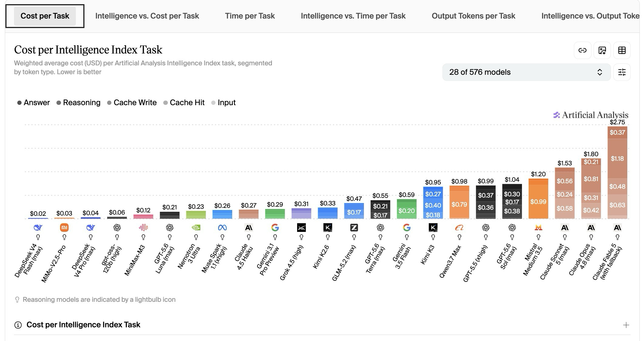The width and height of the screenshot is (644, 341).
Task: Switch to Intelligence vs. Cost per Task tab
Action: click(147, 16)
